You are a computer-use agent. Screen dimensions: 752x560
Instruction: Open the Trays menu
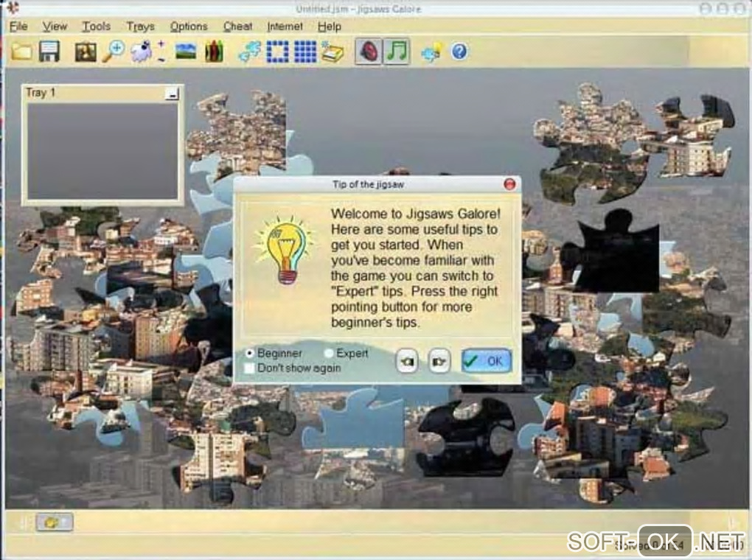click(141, 27)
